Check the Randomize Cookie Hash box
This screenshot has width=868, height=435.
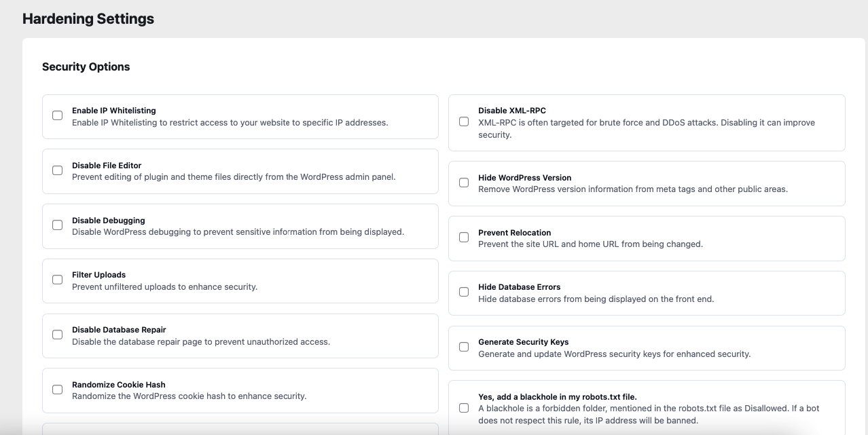[58, 390]
